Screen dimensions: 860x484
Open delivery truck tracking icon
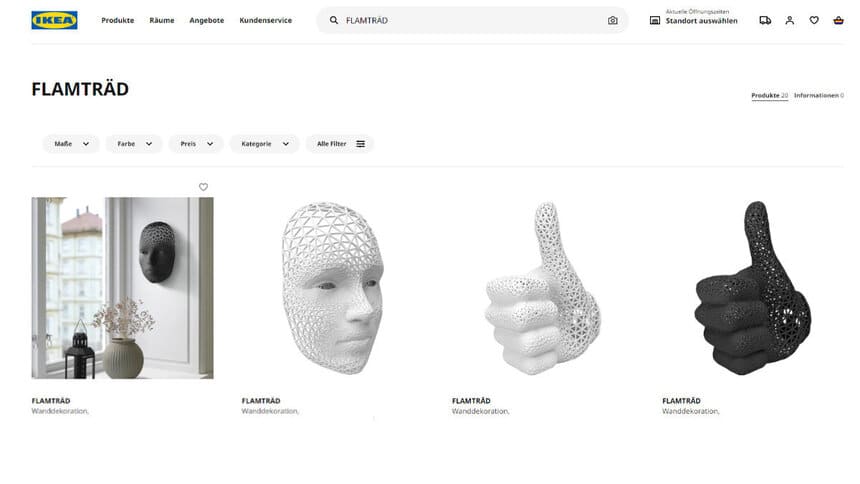[x=765, y=20]
